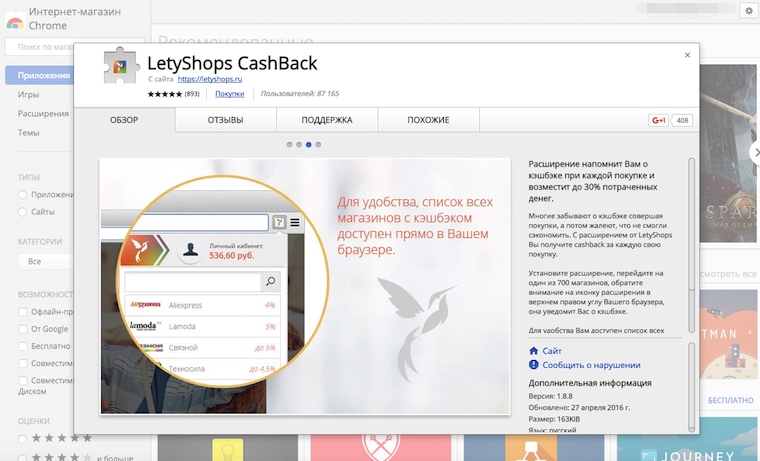
Task: Open the Все categories dropdown
Action: click(46, 261)
